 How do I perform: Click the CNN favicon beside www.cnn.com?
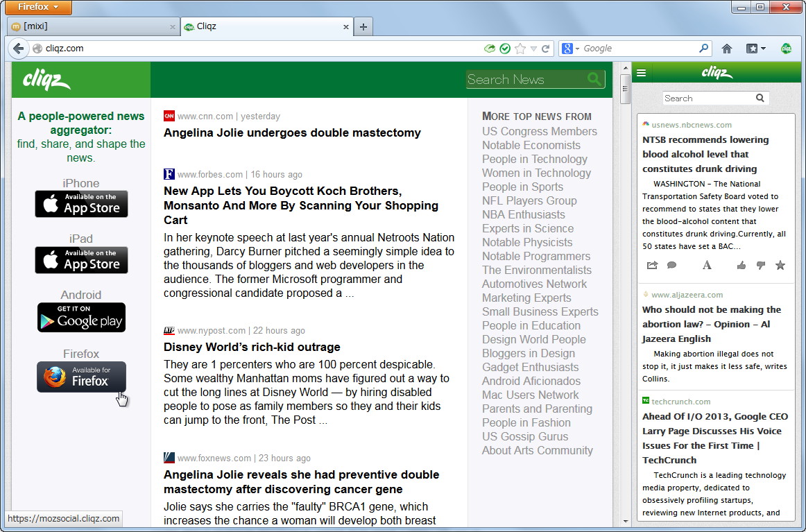coord(169,116)
